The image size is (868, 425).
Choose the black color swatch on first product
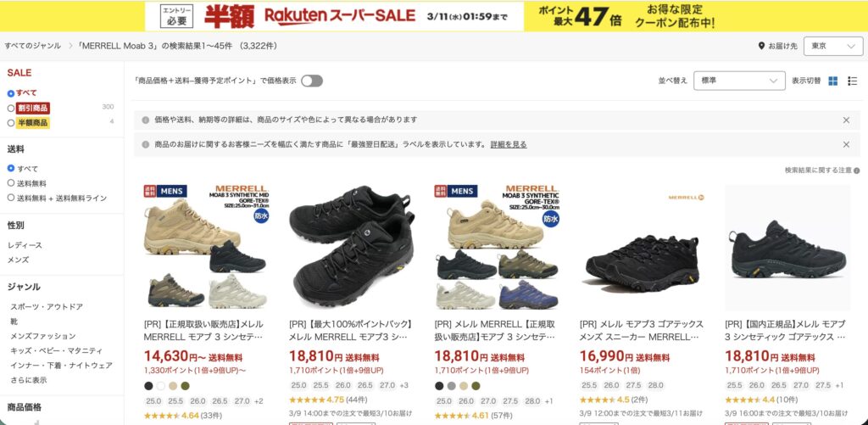[x=148, y=386]
